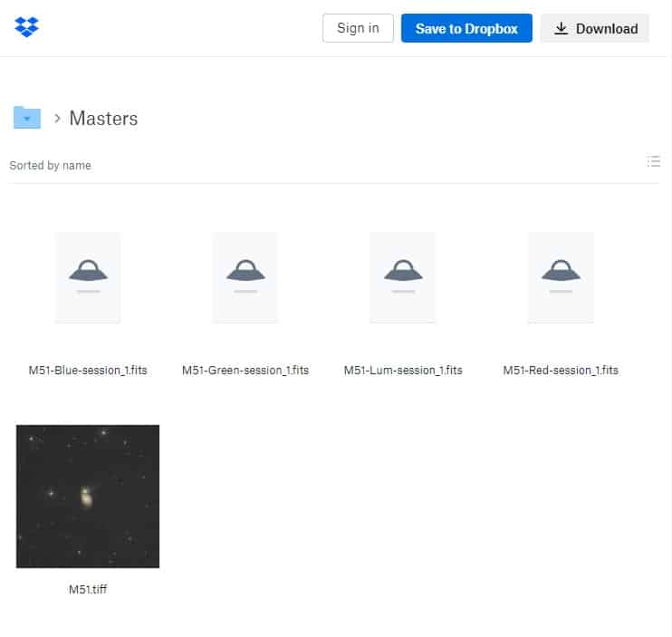672x637 pixels.
Task: Open the M51.tiff galaxy thumbnail
Action: point(88,497)
